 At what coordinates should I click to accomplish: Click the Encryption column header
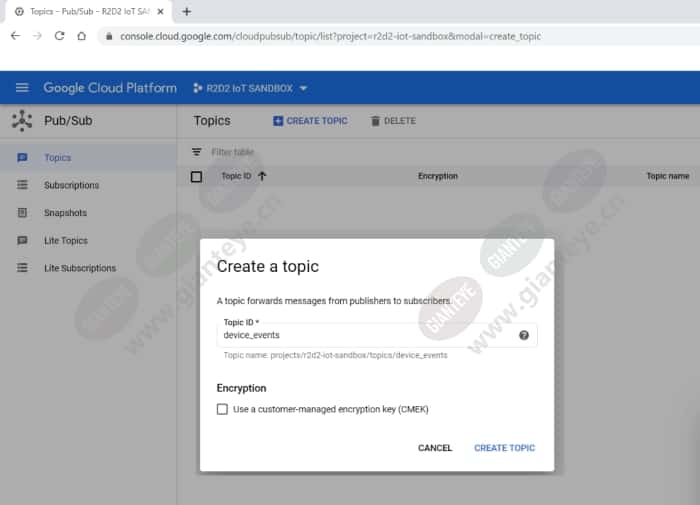click(x=438, y=176)
